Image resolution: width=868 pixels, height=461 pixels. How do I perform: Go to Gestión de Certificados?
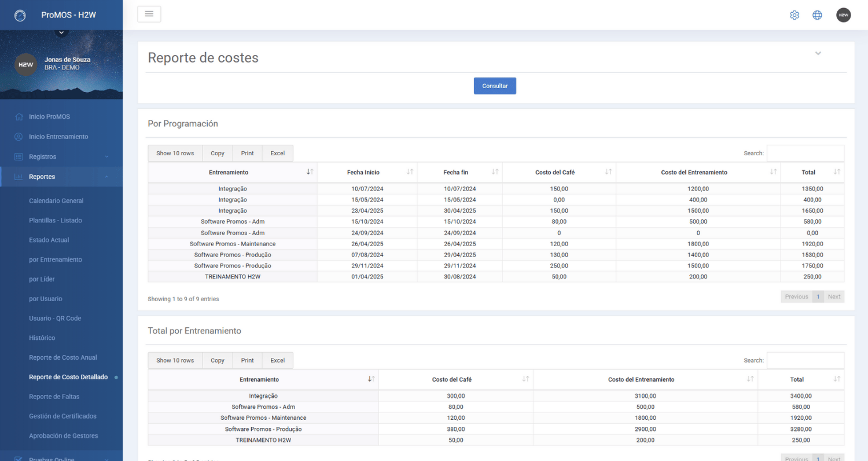[62, 416]
